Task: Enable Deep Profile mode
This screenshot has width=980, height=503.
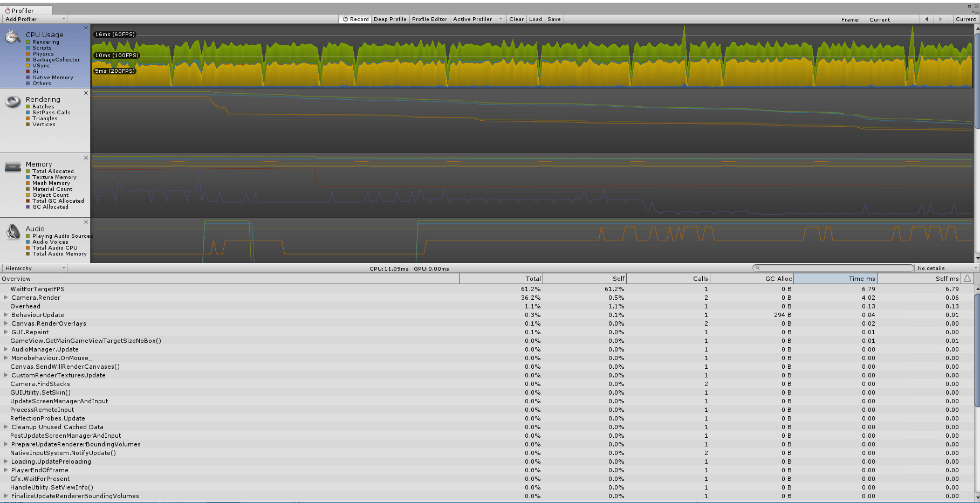Action: 390,19
